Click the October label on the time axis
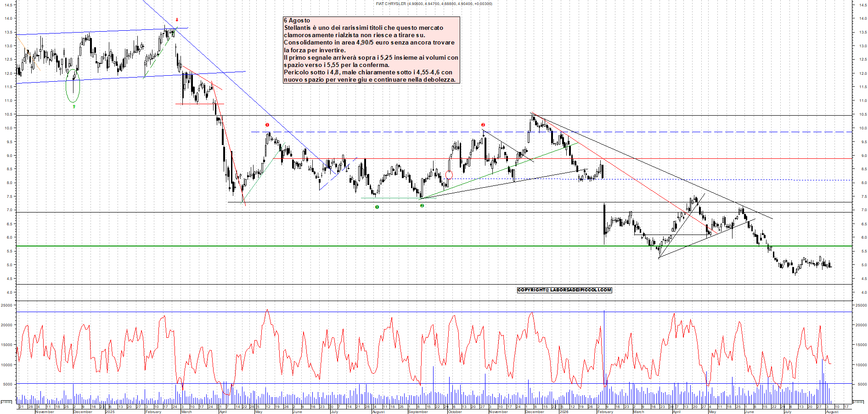This screenshot has height=414, width=868. coord(455,412)
